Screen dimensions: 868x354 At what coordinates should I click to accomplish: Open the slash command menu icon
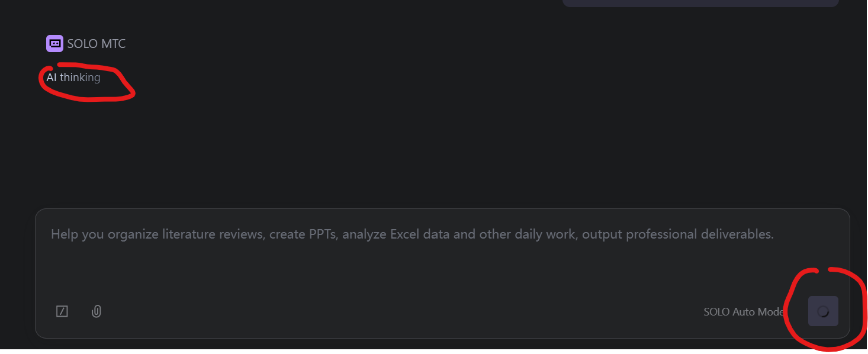[62, 311]
